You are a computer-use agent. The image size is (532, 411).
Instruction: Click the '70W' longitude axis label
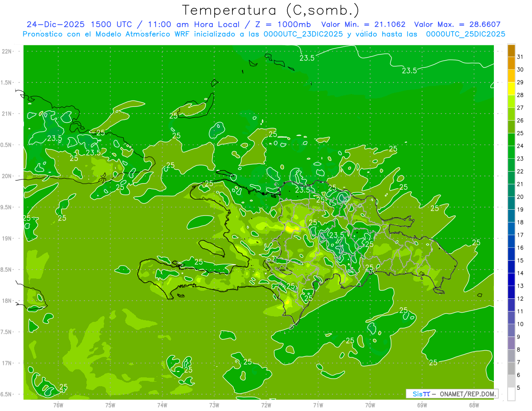(370, 405)
